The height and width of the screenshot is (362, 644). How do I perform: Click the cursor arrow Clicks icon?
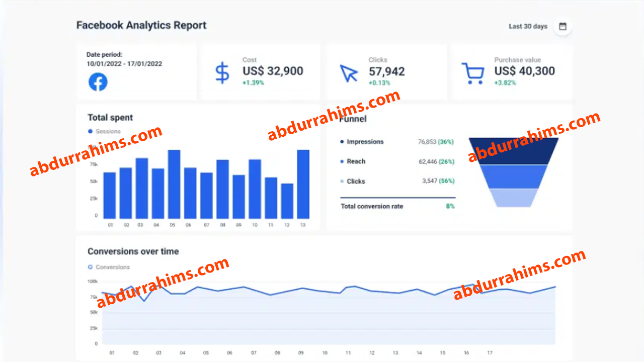click(x=348, y=73)
